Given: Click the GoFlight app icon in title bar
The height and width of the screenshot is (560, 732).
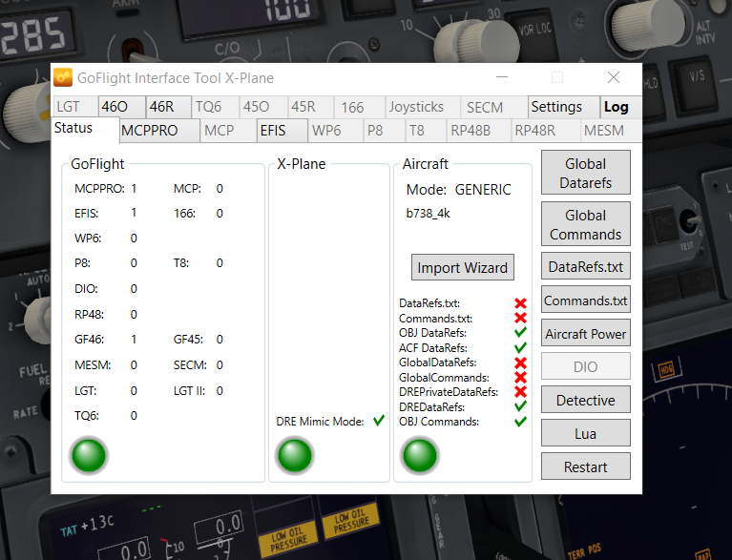Looking at the screenshot, I should pyautogui.click(x=64, y=78).
